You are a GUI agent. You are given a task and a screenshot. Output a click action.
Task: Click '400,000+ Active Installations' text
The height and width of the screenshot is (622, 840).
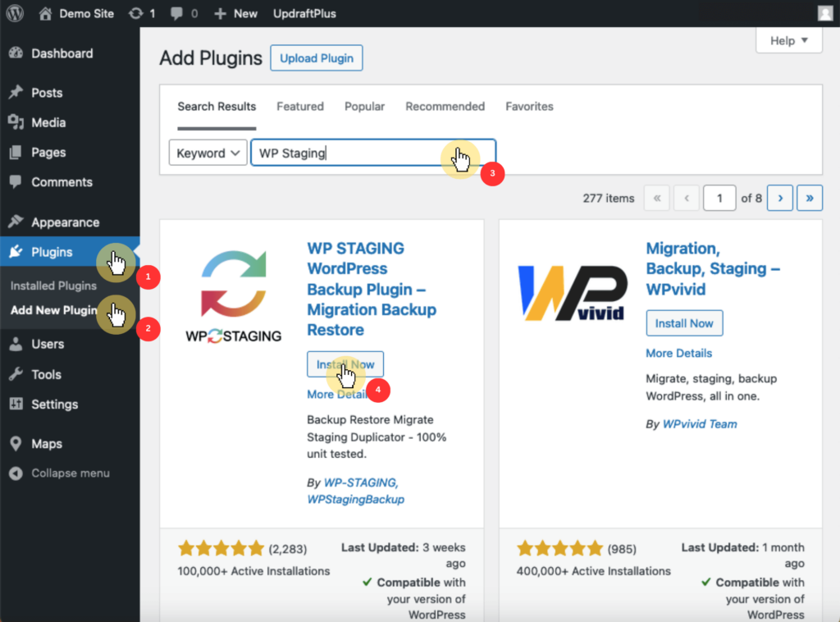[x=594, y=571]
